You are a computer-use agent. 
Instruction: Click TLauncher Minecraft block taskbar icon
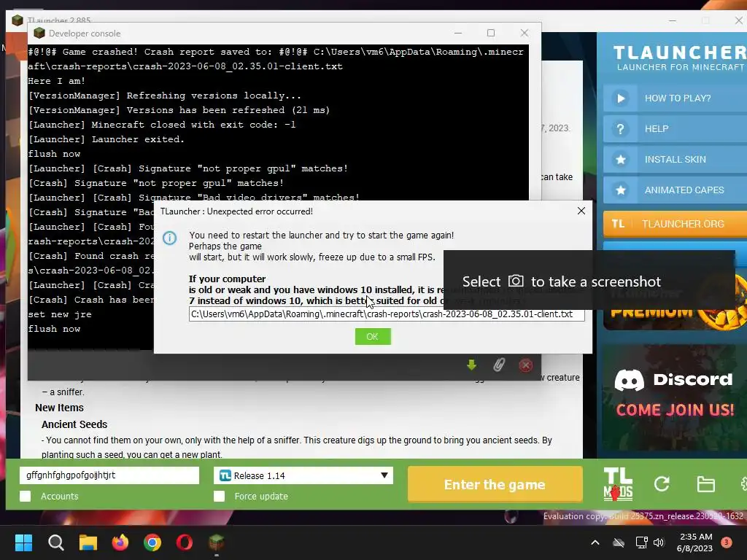coord(216,542)
